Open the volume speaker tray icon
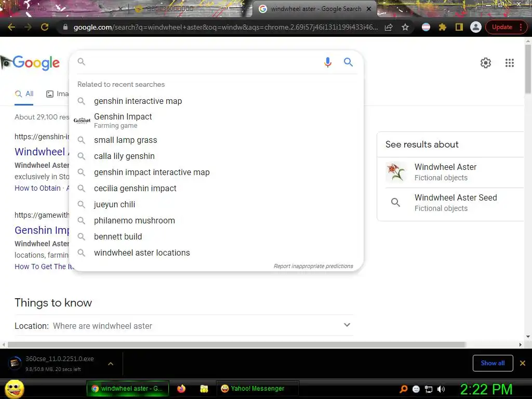 tap(441, 389)
